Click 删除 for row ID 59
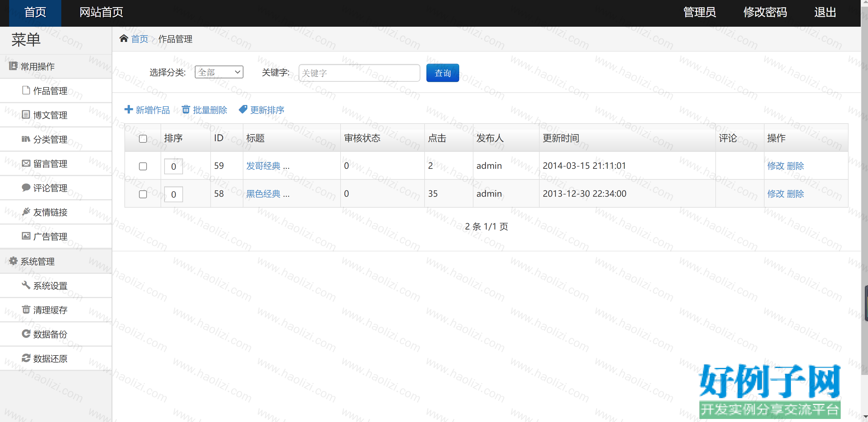Viewport: 868px width, 422px height. pos(795,166)
